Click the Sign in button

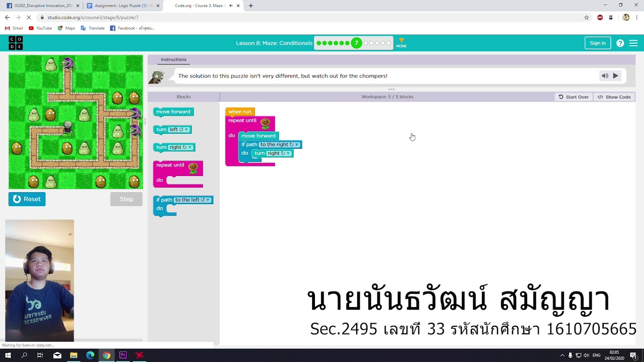(x=598, y=43)
